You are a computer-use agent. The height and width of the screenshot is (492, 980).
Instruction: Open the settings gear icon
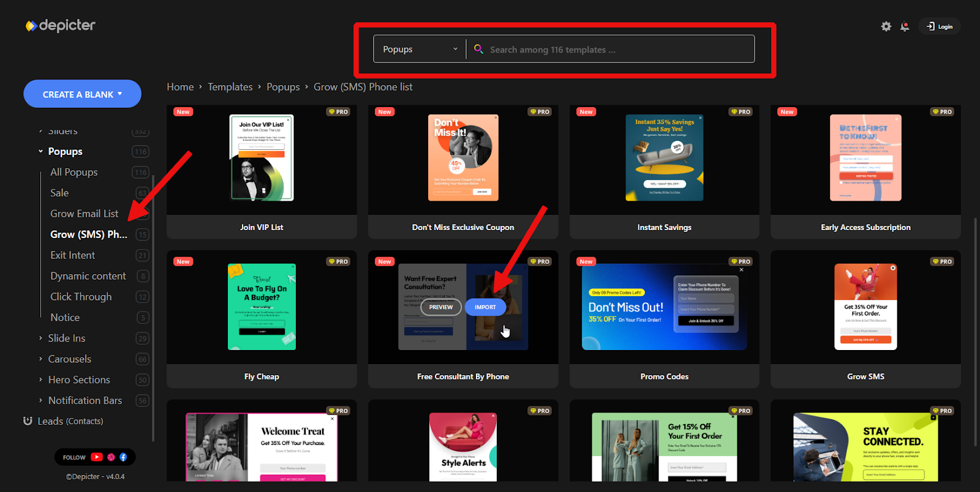[x=886, y=26]
